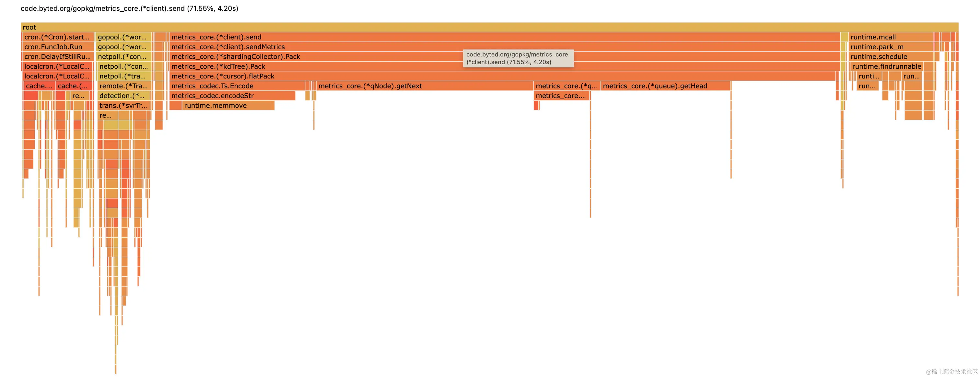980x377 pixels.
Task: Click runtime.park_m frame
Action: [890, 47]
